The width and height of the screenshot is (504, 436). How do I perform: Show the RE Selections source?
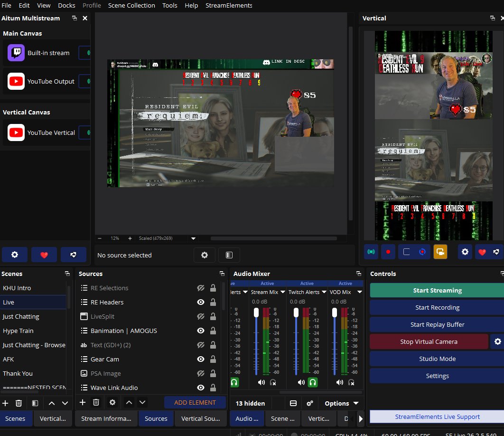pyautogui.click(x=201, y=288)
